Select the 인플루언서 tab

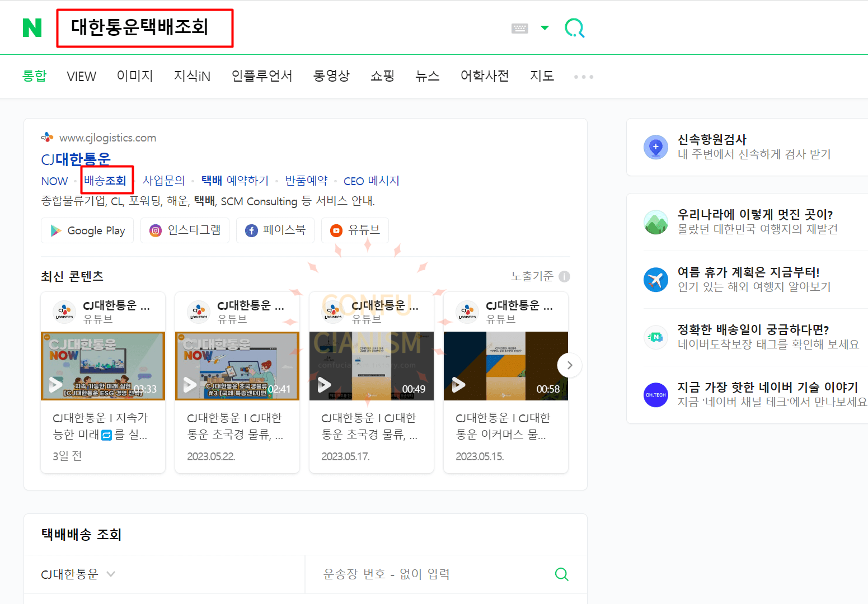pos(262,76)
